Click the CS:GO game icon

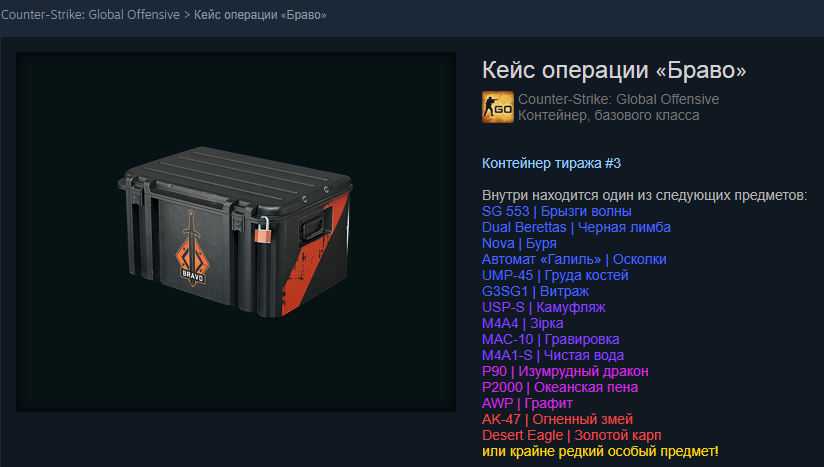coord(498,107)
